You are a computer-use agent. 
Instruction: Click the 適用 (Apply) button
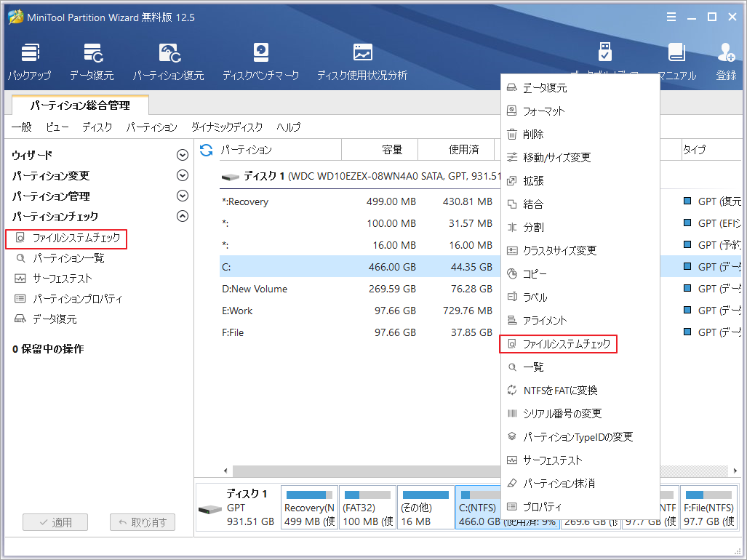55,522
